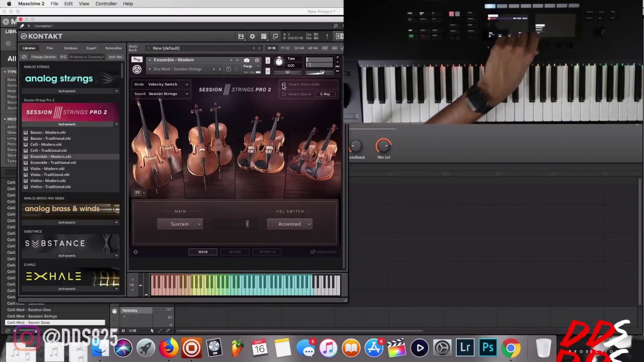Image resolution: width=644 pixels, height=362 pixels.
Task: Click the keyboard view icon under basses
Action: (x=137, y=193)
